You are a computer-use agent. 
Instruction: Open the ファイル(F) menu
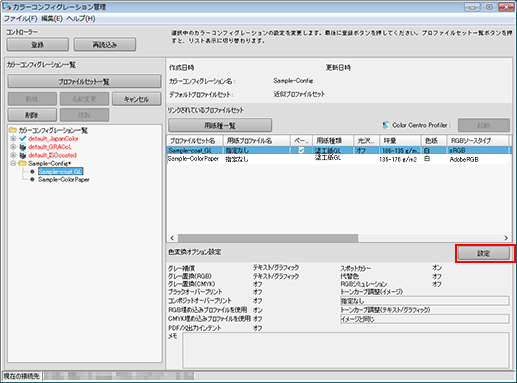[20, 19]
